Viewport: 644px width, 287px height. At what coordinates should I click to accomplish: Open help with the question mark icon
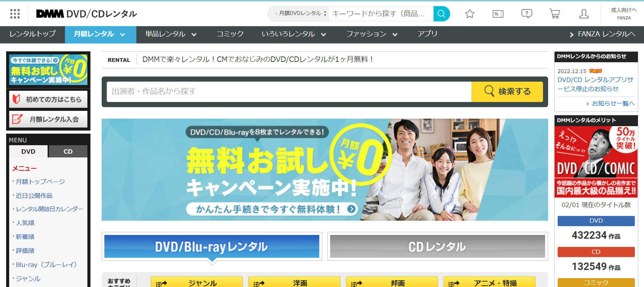point(526,14)
